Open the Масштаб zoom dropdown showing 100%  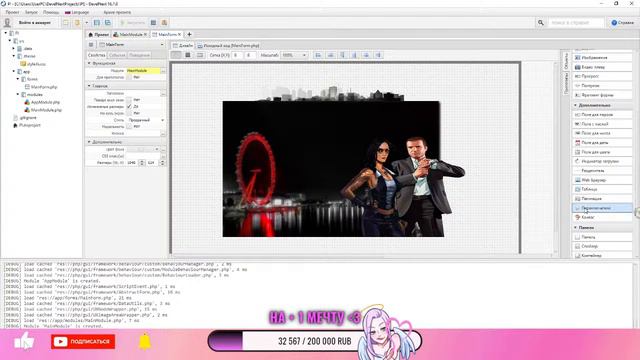click(294, 55)
